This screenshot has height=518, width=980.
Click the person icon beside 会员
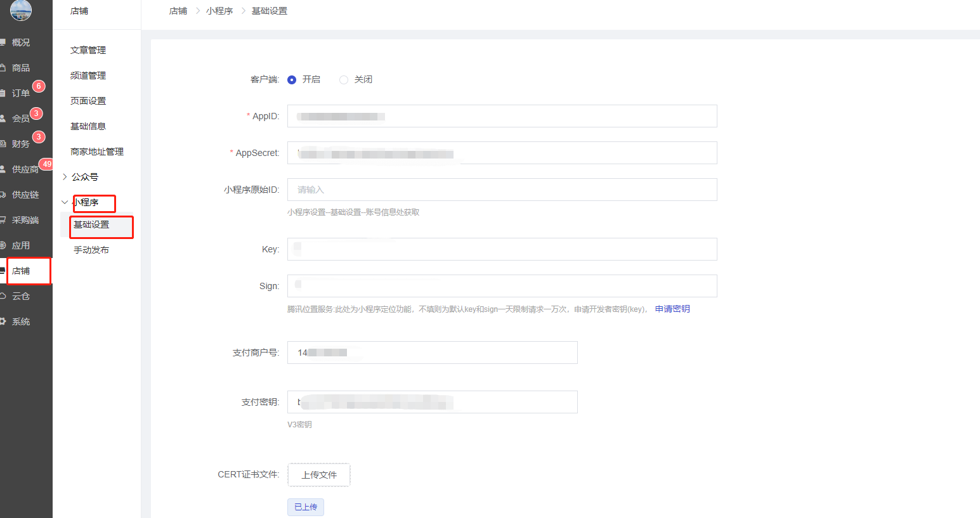click(3, 119)
